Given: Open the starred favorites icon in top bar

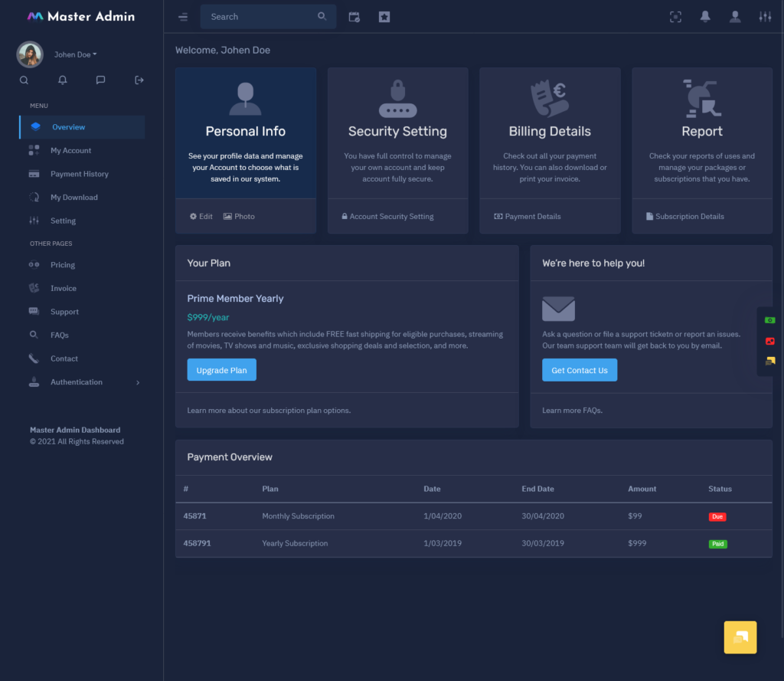Looking at the screenshot, I should pyautogui.click(x=384, y=17).
